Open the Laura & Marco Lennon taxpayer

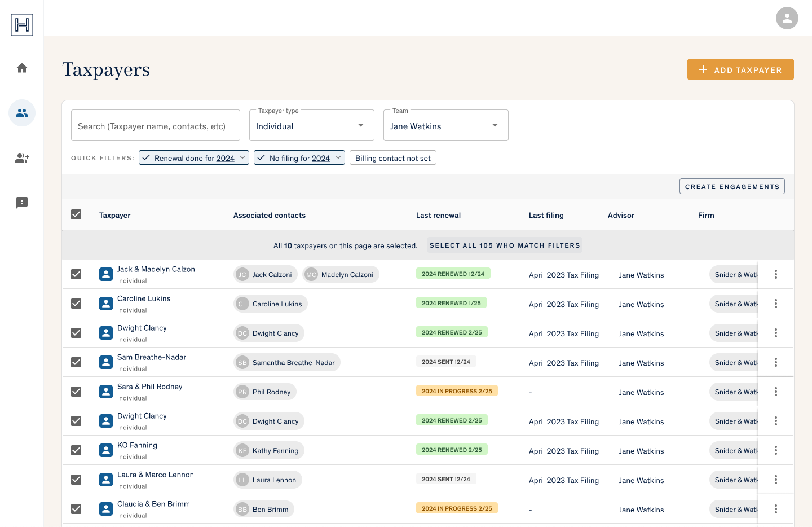tap(156, 475)
